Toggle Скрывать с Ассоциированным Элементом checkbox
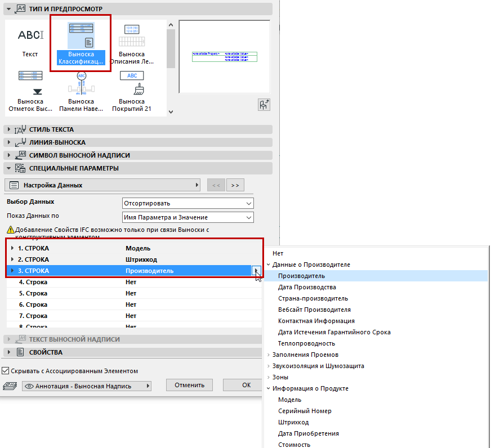The width and height of the screenshot is (491, 448). (5, 371)
